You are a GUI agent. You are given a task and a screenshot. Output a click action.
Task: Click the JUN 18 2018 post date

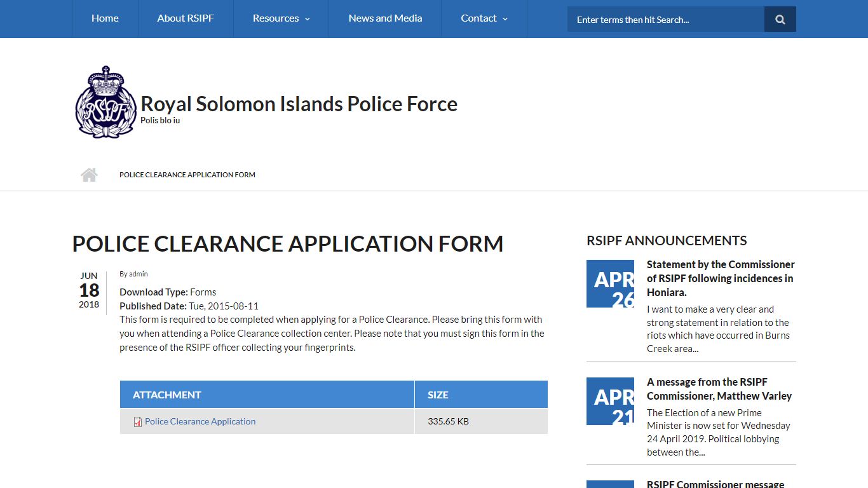click(89, 290)
